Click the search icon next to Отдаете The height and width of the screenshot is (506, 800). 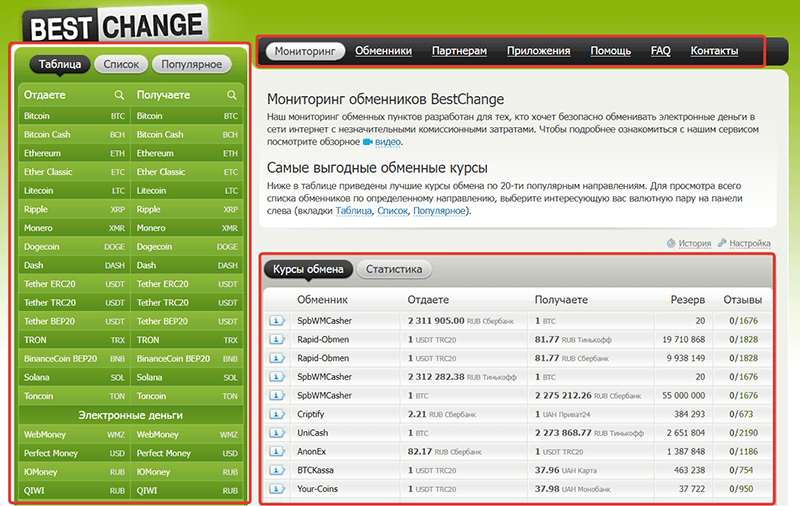point(119,95)
